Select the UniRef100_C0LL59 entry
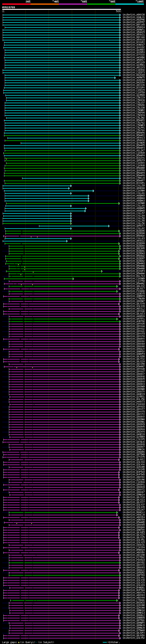 tap(134, 186)
